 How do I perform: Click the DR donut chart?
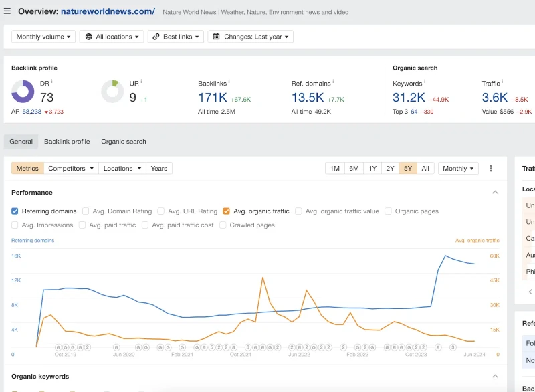pos(23,92)
